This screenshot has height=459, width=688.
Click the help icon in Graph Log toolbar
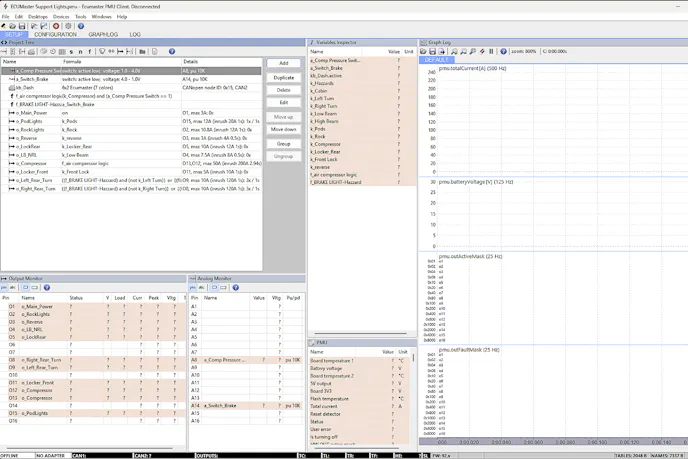coord(503,51)
